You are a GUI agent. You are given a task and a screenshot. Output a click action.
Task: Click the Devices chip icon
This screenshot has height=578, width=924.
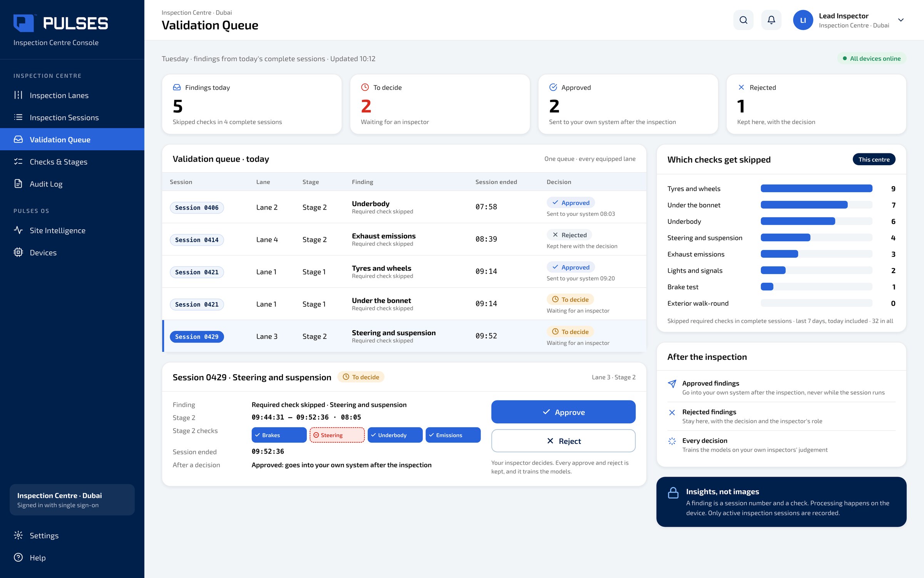click(x=18, y=252)
